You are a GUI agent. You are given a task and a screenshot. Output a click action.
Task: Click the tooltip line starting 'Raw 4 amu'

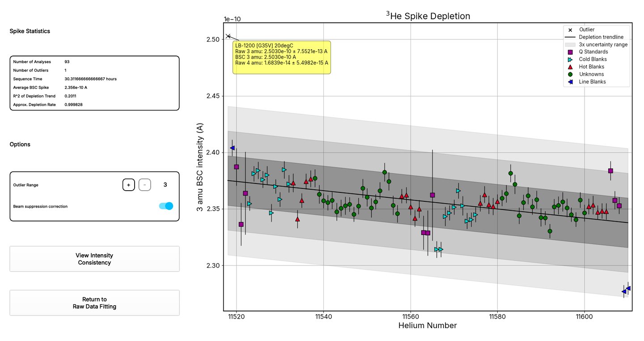(x=281, y=63)
